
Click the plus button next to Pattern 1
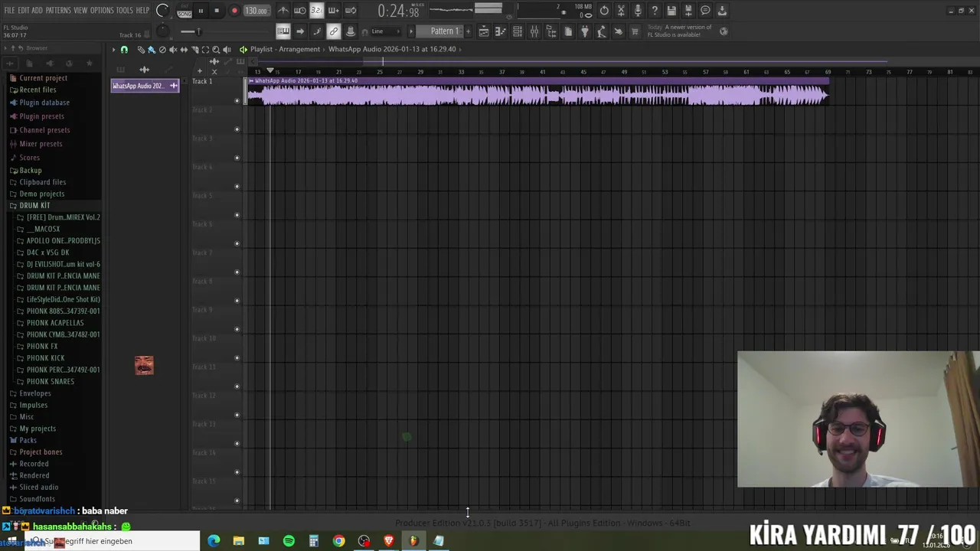tap(466, 31)
